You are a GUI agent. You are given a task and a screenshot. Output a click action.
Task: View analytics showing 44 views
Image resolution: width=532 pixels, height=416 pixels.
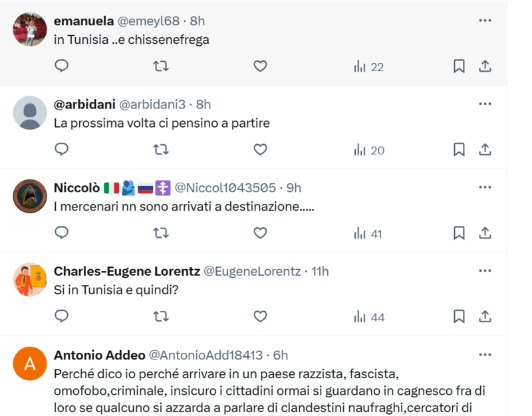point(369,317)
